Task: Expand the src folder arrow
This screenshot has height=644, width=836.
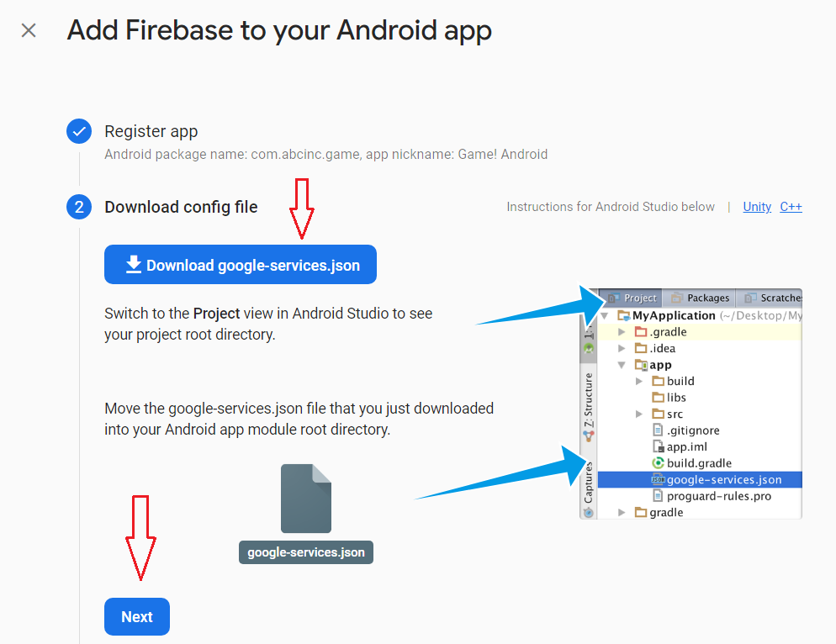Action: (640, 414)
